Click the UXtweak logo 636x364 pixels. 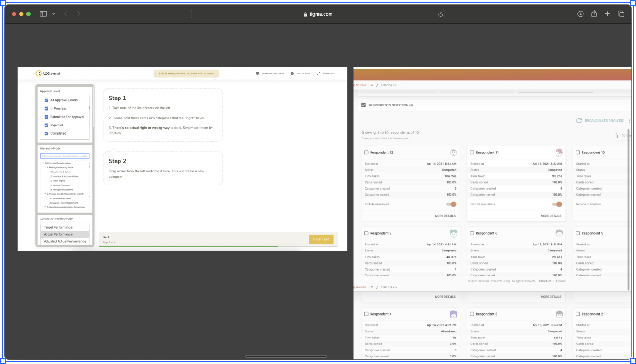pyautogui.click(x=48, y=73)
